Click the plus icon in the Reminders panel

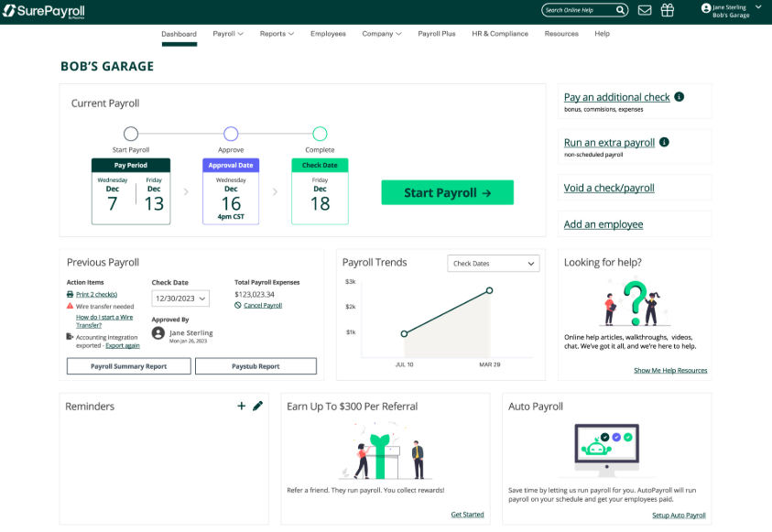tap(241, 405)
